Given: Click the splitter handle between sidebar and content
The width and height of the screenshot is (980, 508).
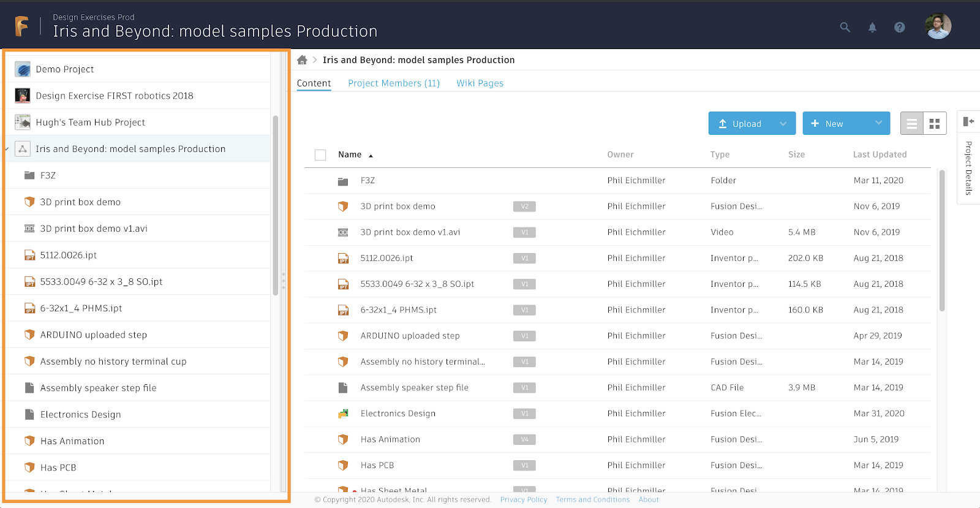Looking at the screenshot, I should (x=283, y=281).
